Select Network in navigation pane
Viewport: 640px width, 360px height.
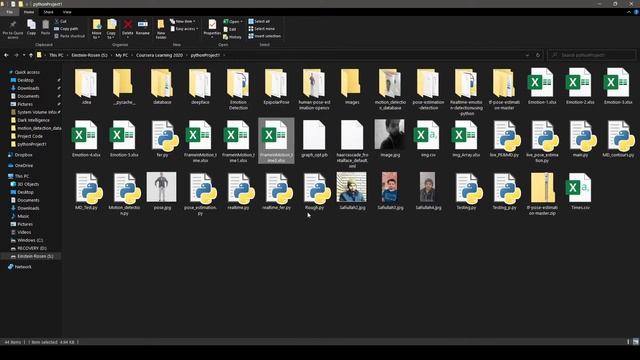pos(23,267)
